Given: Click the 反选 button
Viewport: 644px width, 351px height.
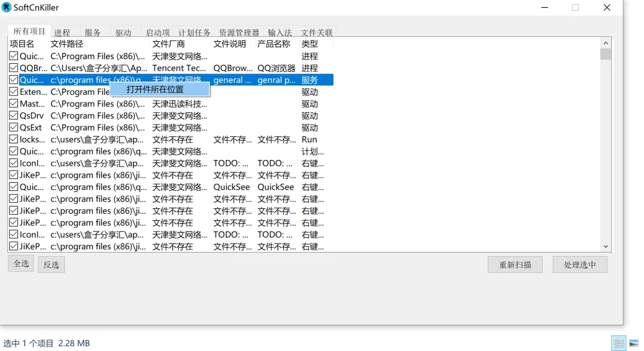Looking at the screenshot, I should (x=51, y=264).
